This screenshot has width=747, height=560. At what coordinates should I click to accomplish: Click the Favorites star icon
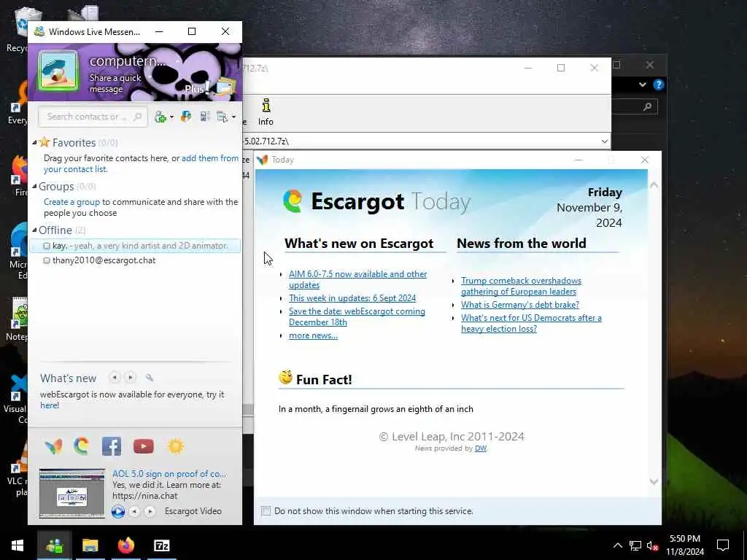tap(44, 142)
